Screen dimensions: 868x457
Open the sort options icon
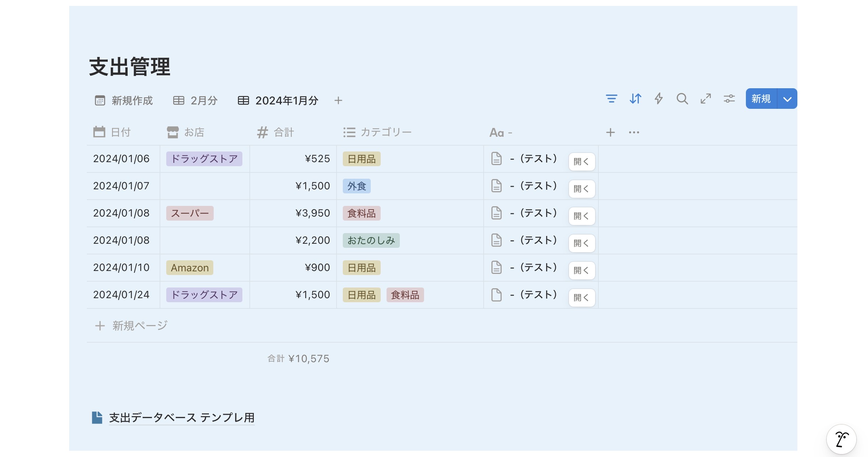click(635, 99)
